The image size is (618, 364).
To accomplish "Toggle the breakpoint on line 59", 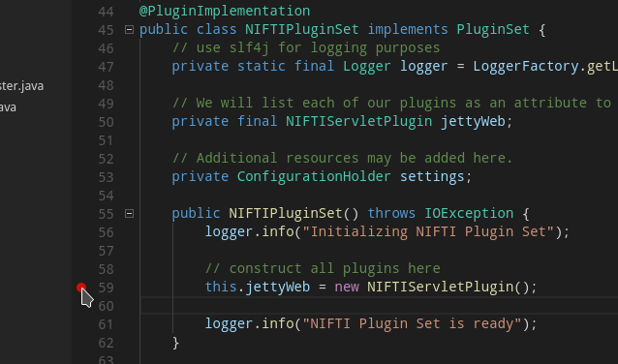I will coord(81,288).
